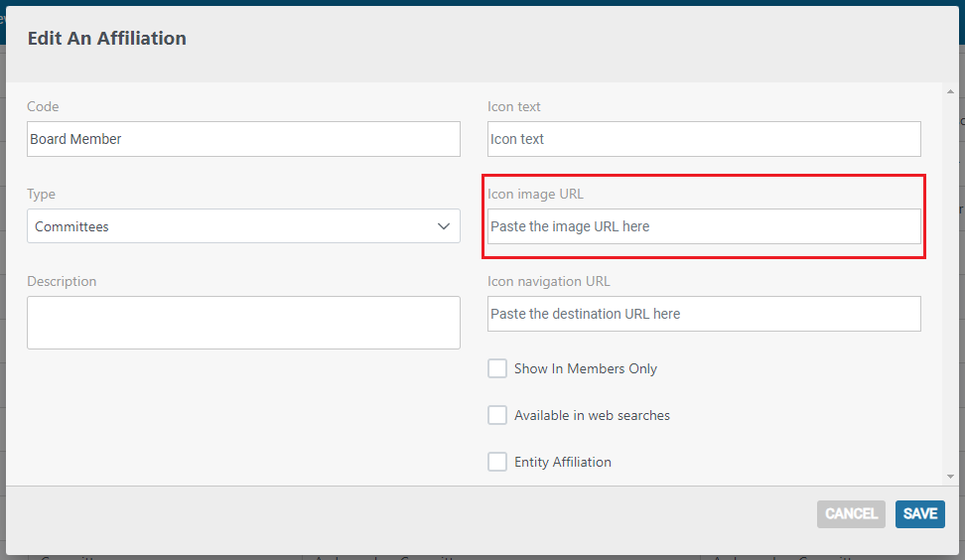Click the Icon image URL label
Image resolution: width=965 pixels, height=560 pixels.
tap(535, 194)
